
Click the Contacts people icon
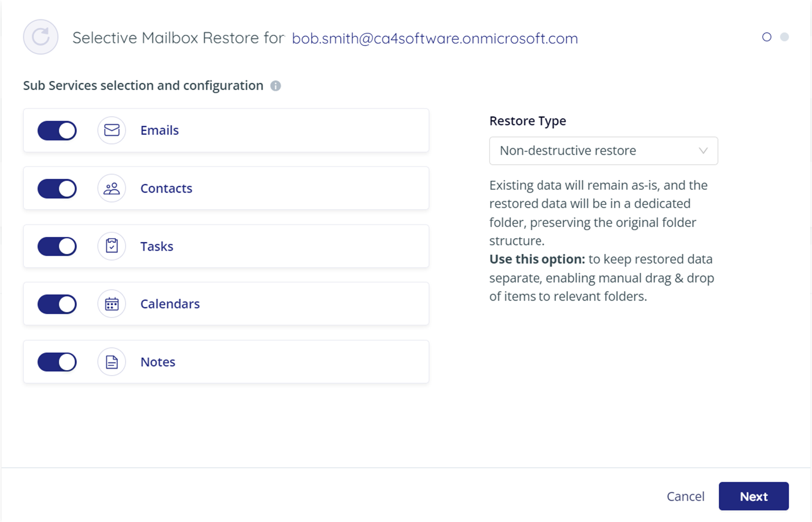click(x=111, y=188)
